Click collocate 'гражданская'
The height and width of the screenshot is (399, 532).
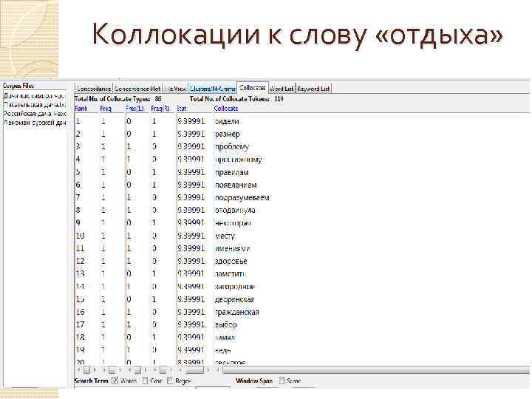237,312
